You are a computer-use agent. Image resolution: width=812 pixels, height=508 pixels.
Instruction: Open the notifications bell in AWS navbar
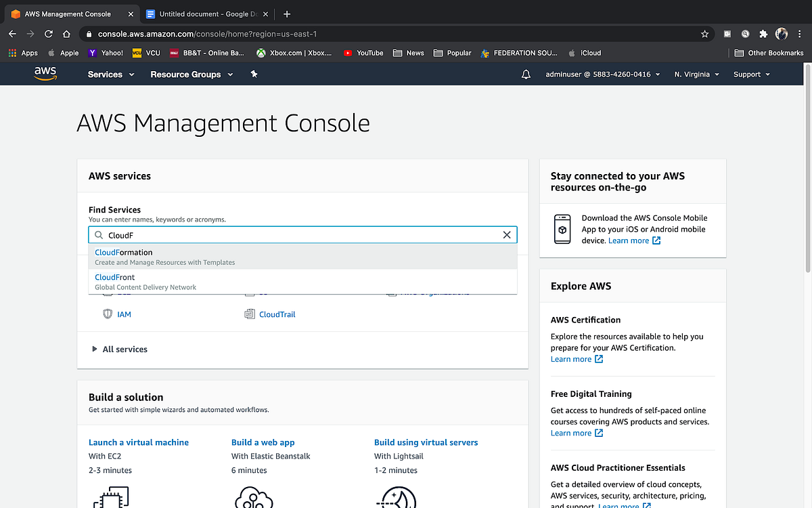point(526,75)
